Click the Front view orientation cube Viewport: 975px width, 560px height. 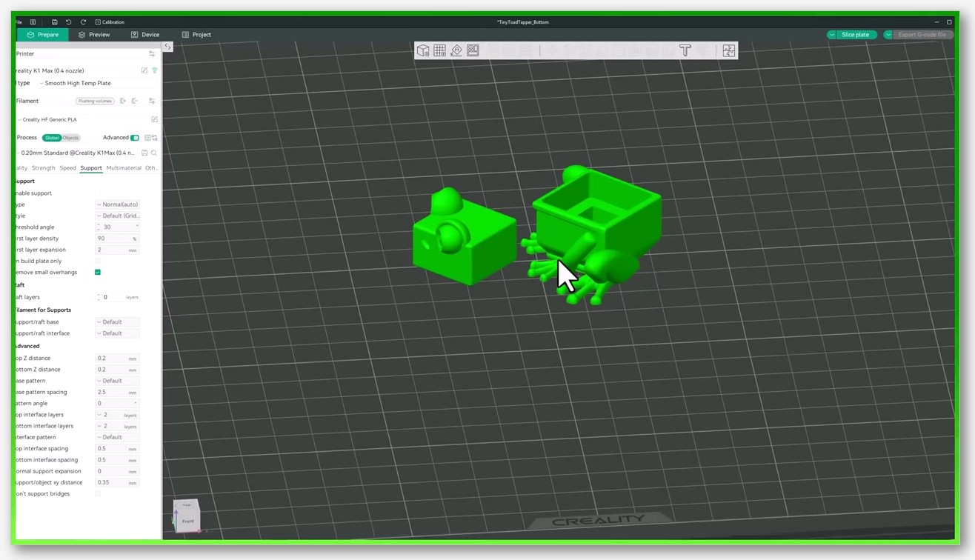pos(188,521)
